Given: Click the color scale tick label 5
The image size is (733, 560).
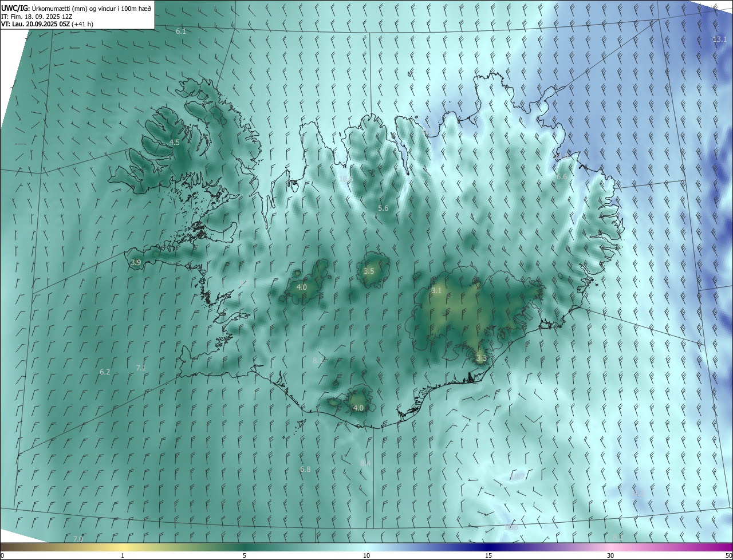Looking at the screenshot, I should point(245,555).
